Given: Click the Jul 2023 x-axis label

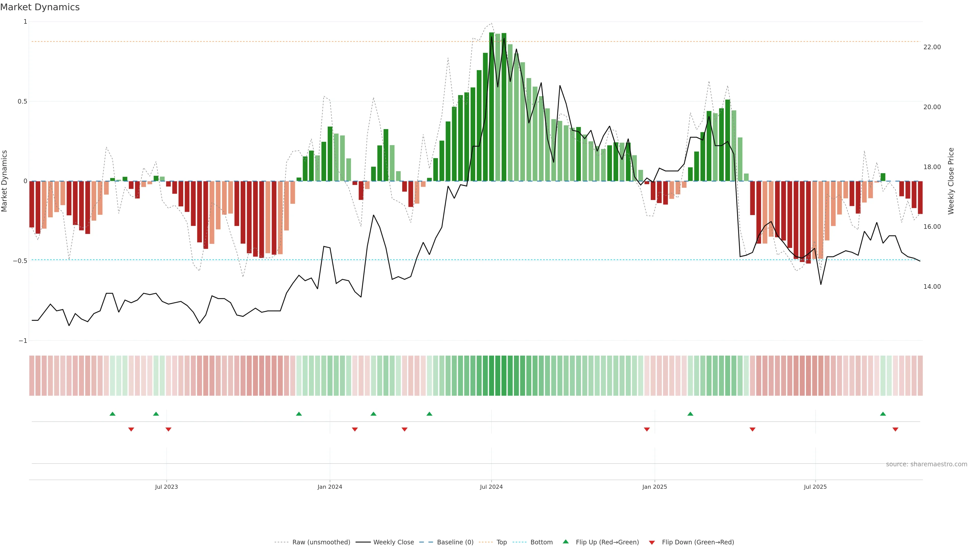Looking at the screenshot, I should click(x=166, y=487).
